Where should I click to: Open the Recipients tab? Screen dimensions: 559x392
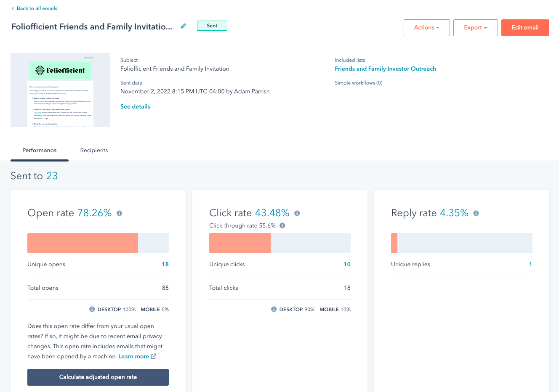coord(94,151)
